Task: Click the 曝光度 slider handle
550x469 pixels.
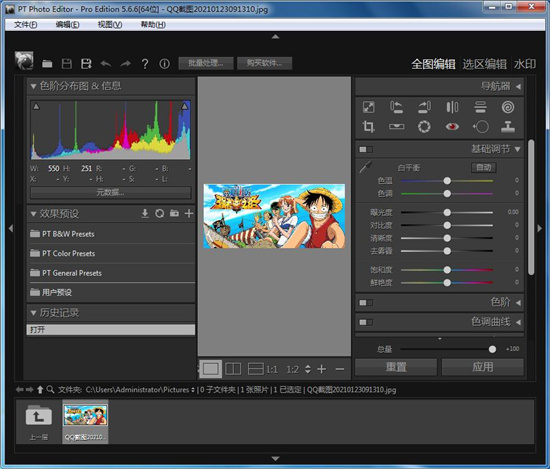Action: [447, 213]
